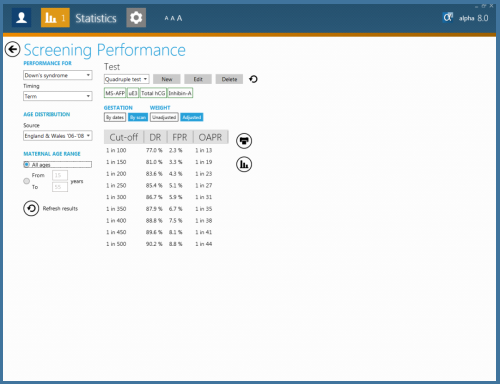Open the Statistics chart icon tab
This screenshot has height=384, width=500.
[55, 18]
